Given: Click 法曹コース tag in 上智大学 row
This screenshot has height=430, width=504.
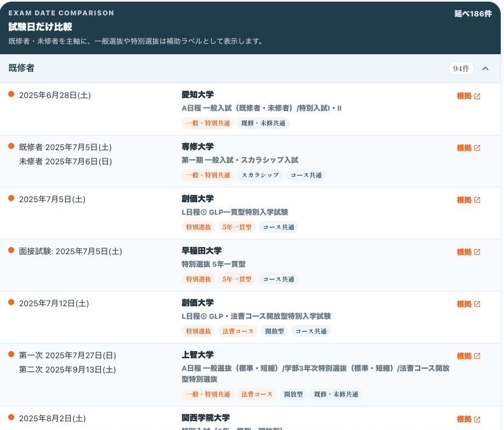Looking at the screenshot, I should (x=256, y=394).
